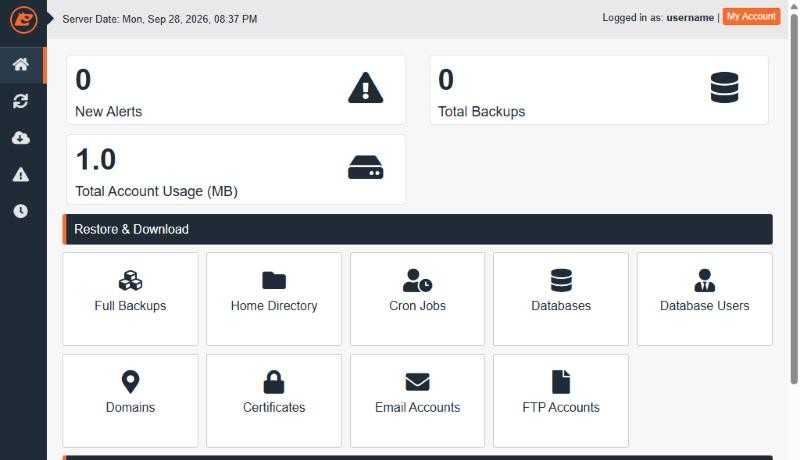Image resolution: width=800 pixels, height=460 pixels.
Task: Click the Databases stack icon
Action: point(561,280)
